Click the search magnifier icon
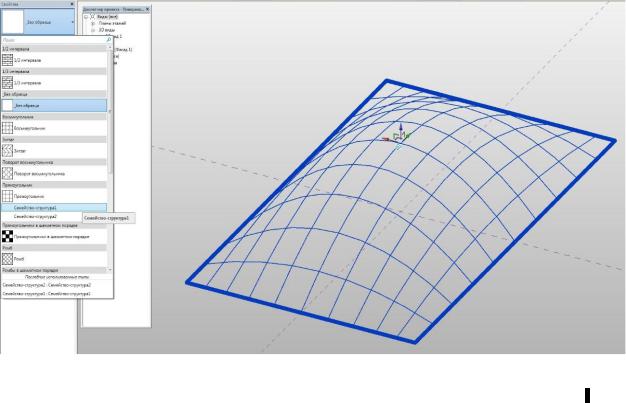 coord(108,40)
